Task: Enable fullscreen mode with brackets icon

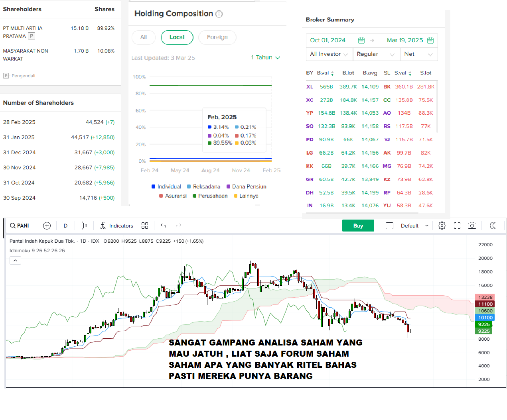Action: pos(457,226)
